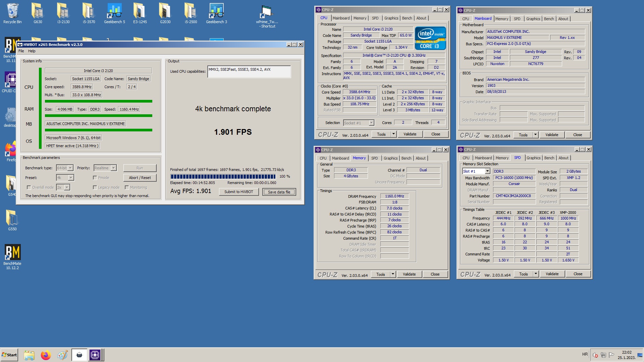Click the Part Number CMT4GX3M2A2000C8 field

[x=514, y=196]
